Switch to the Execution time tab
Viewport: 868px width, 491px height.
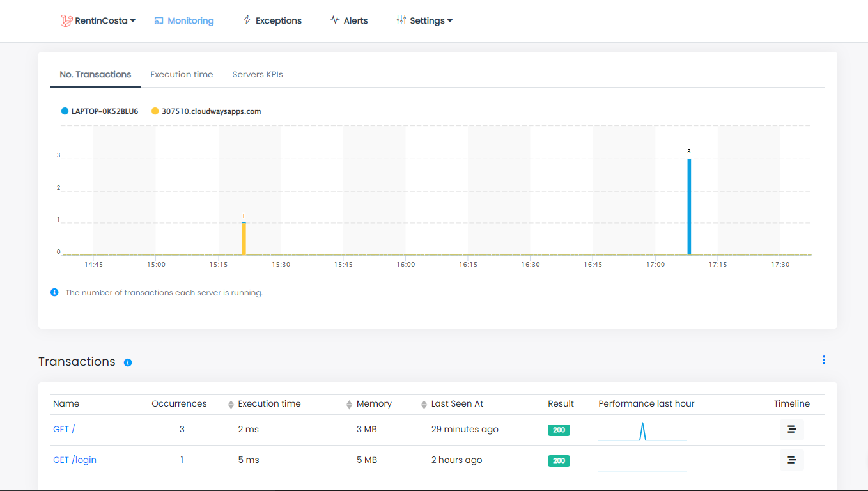182,74
